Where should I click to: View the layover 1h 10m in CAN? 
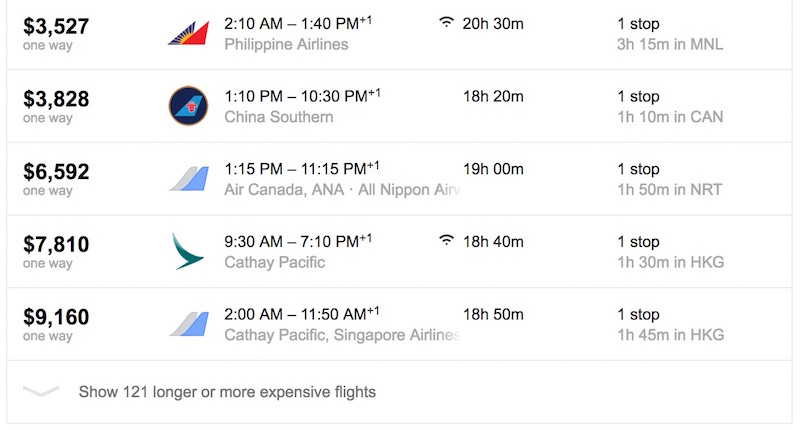coord(670,117)
